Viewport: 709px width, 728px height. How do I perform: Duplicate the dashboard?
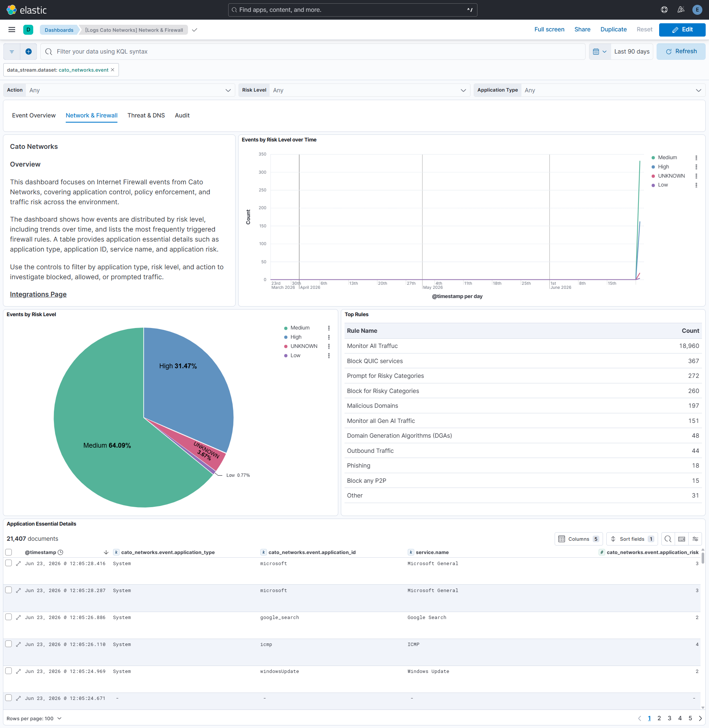[613, 30]
